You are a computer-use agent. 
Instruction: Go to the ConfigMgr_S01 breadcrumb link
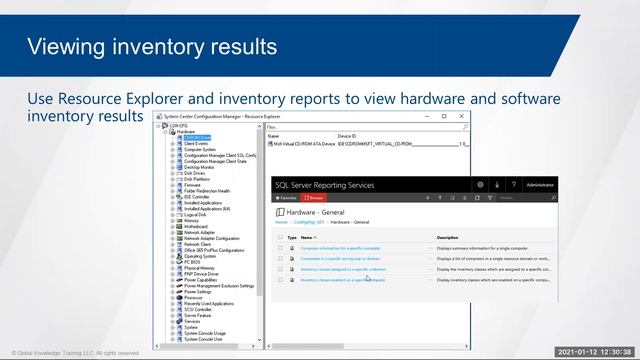309,222
